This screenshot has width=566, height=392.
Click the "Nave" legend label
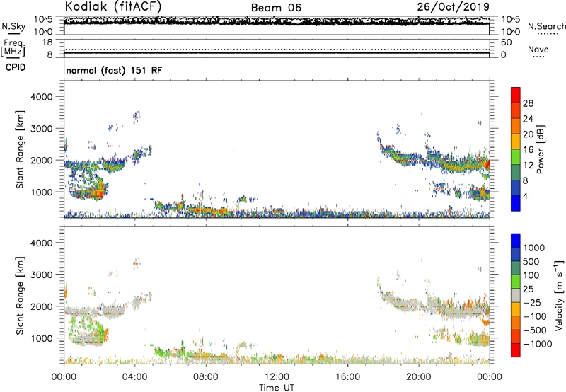point(538,50)
